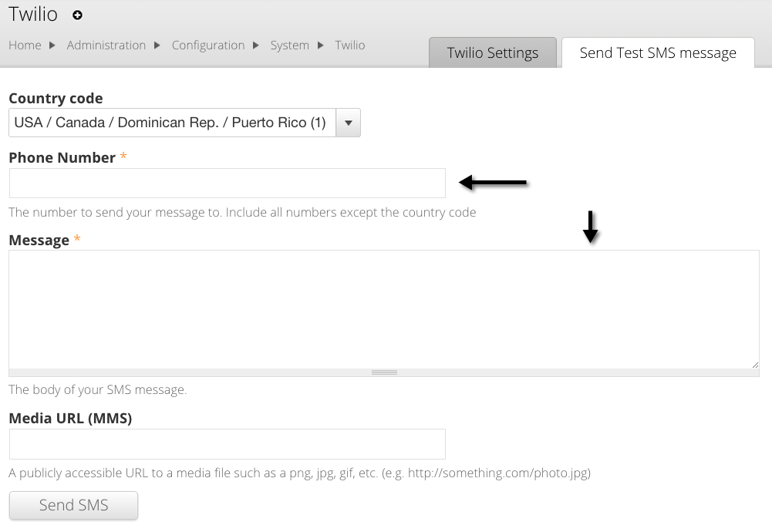Go to the Home breadcrumb link
Viewport: 772px width, 532px height.
[25, 45]
